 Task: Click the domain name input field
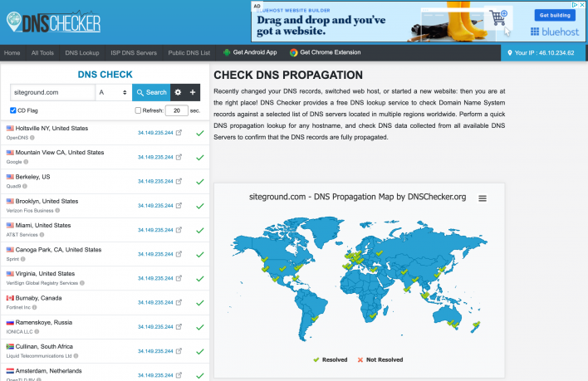(x=52, y=92)
